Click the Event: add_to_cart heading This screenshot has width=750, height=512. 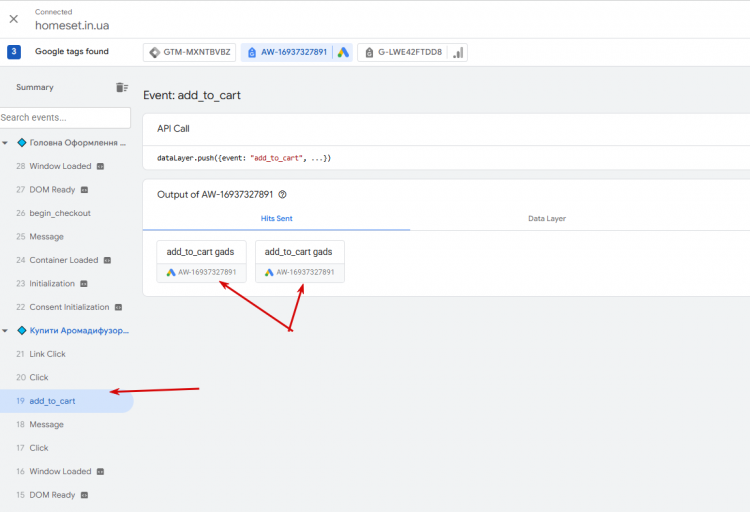[192, 95]
